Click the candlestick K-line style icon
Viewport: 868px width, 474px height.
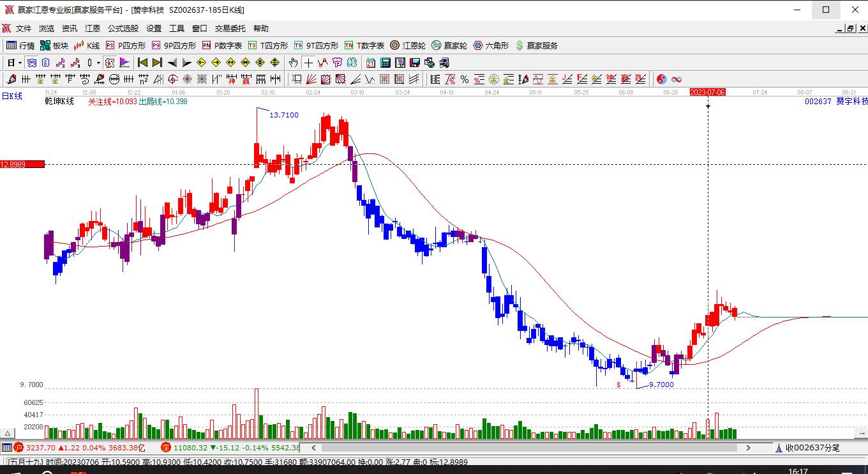pos(90,63)
